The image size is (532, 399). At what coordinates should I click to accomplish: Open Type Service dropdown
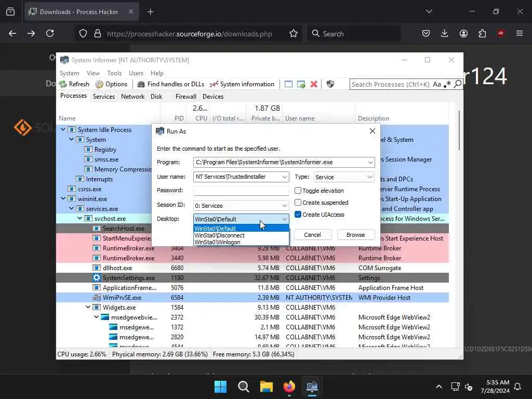[x=369, y=177]
